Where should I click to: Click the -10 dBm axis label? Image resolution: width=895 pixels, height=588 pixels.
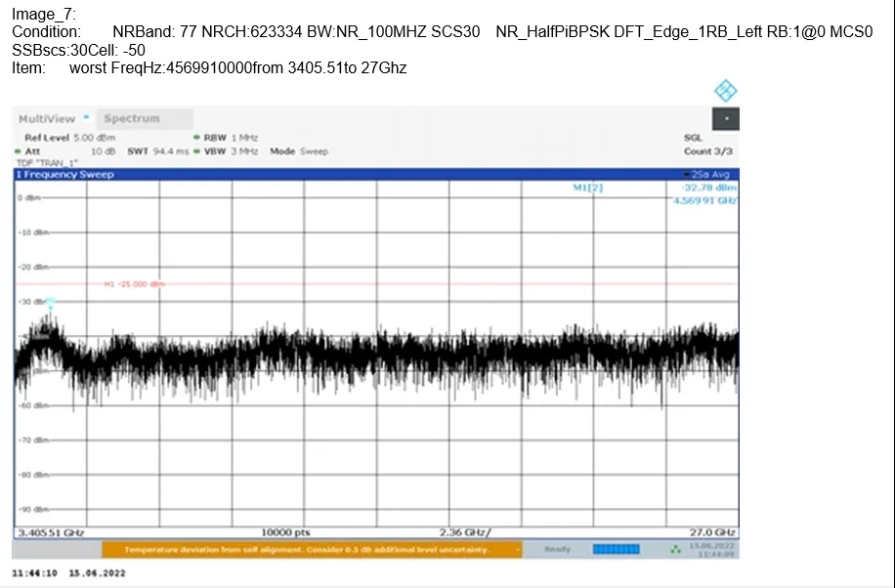(x=32, y=232)
